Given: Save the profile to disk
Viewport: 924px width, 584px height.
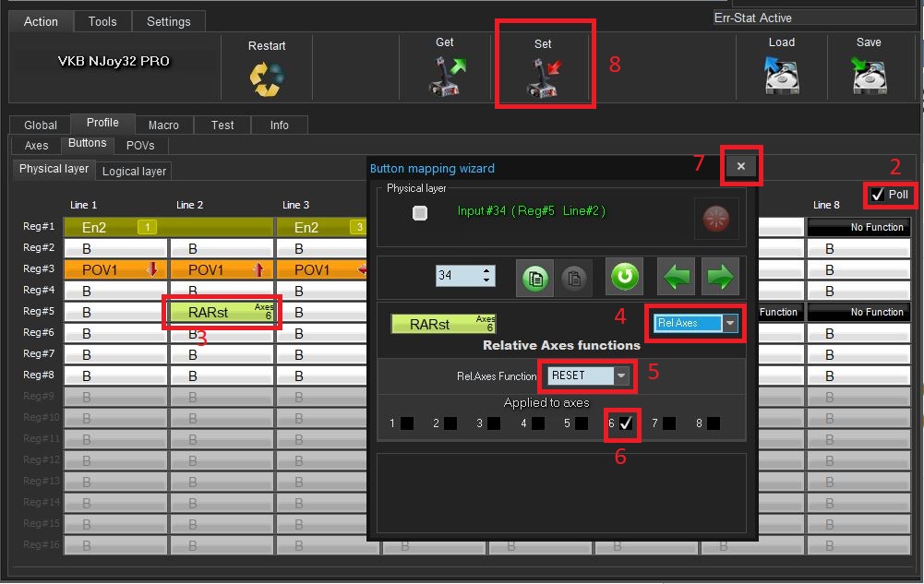Looking at the screenshot, I should (868, 76).
